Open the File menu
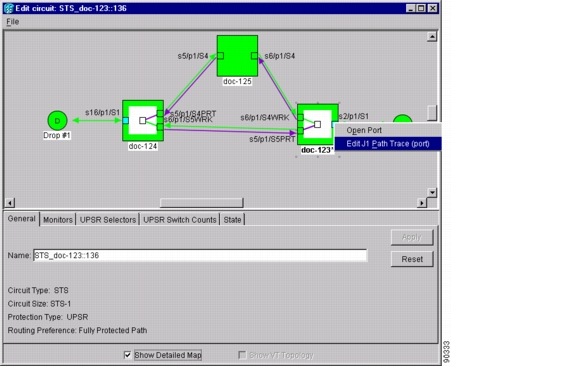 [x=12, y=22]
